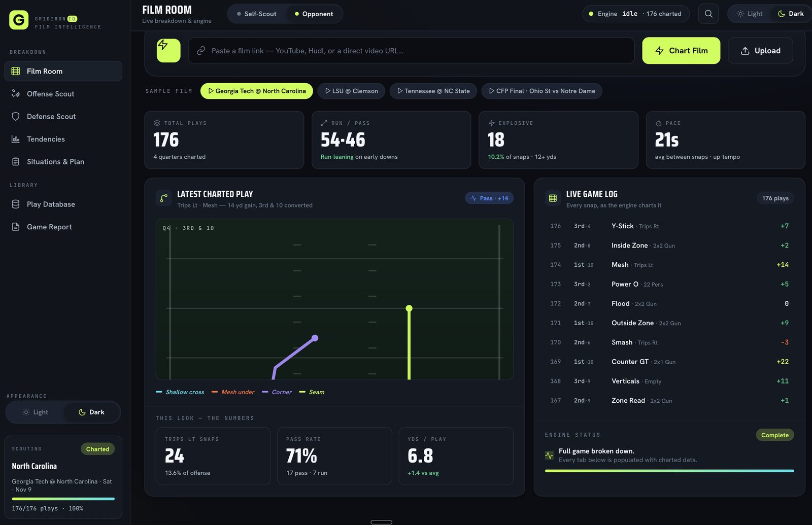This screenshot has height=525, width=812.
Task: Click the route icon next to Latest Charted Play
Action: point(164,198)
